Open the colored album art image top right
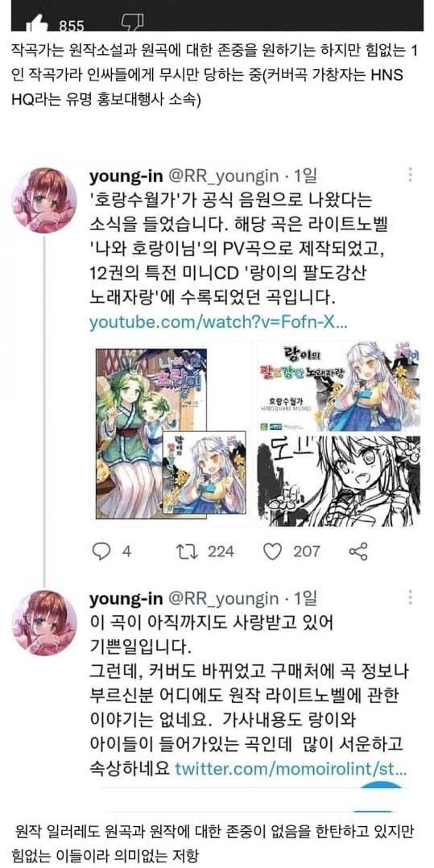Image resolution: width=434 pixels, height=868 pixels. coord(337,386)
